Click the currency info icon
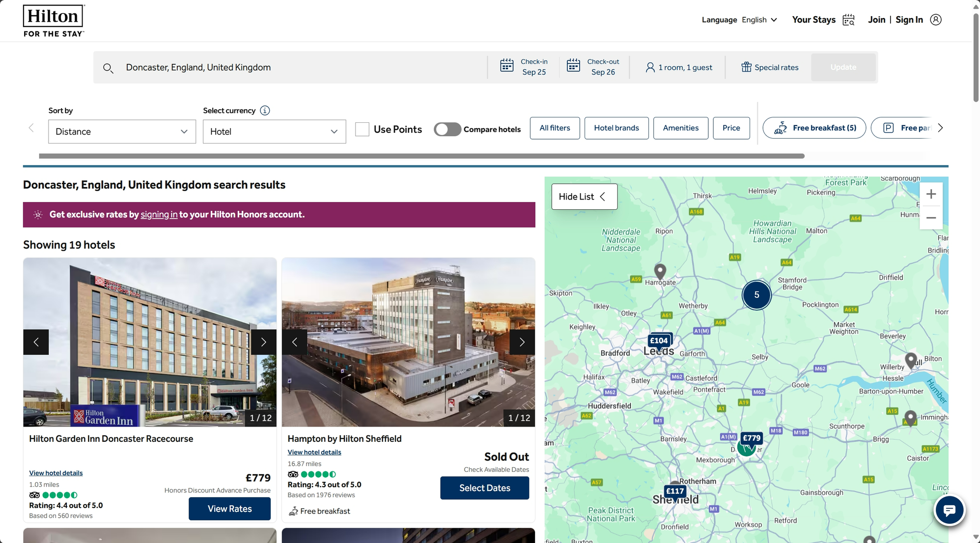The width and height of the screenshot is (980, 543). 265,111
